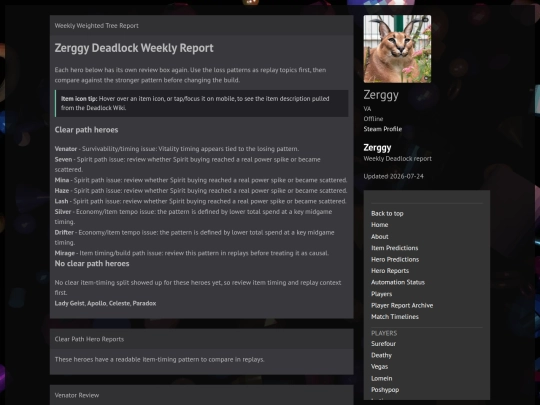Click the Updated 2026-07-24 date text
The image size is (540, 405).
click(394, 176)
